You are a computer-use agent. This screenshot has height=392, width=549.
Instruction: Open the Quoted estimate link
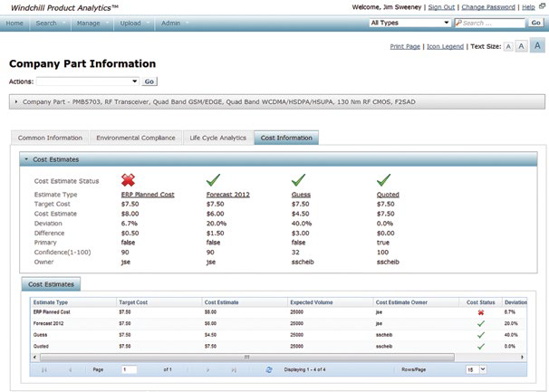pos(388,195)
